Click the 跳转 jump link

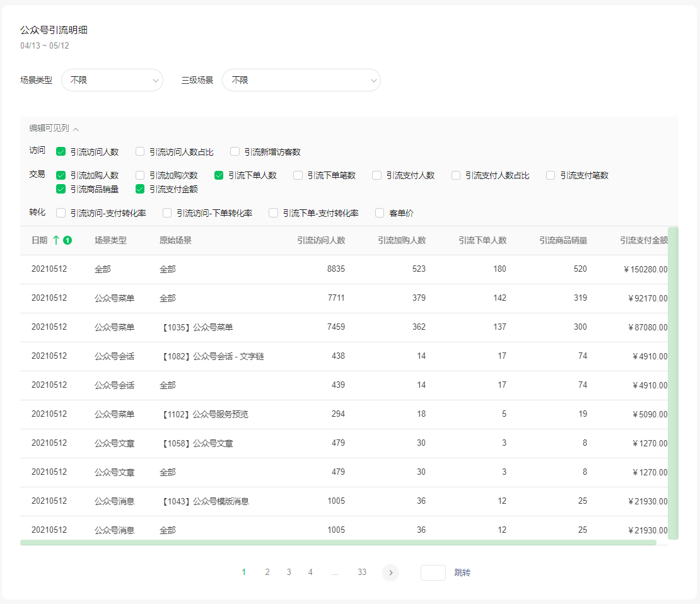click(462, 572)
